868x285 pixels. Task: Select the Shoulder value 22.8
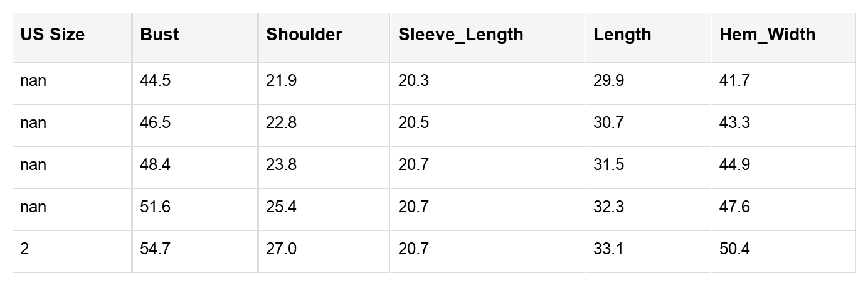(x=281, y=123)
